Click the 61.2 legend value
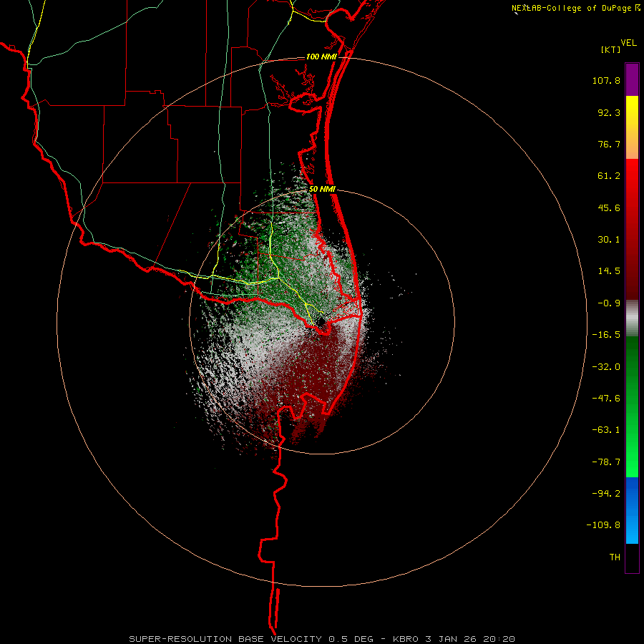Image resolution: width=644 pixels, height=644 pixels. coord(609,176)
